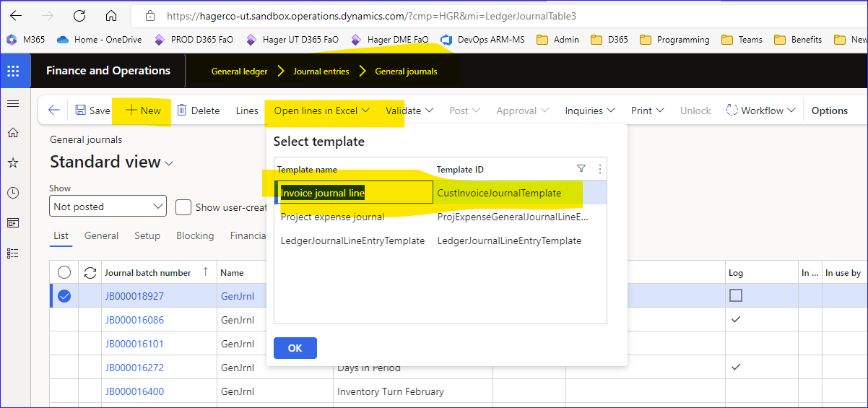The image size is (868, 408).
Task: Click Journal entries in the breadcrumb
Action: pos(321,71)
